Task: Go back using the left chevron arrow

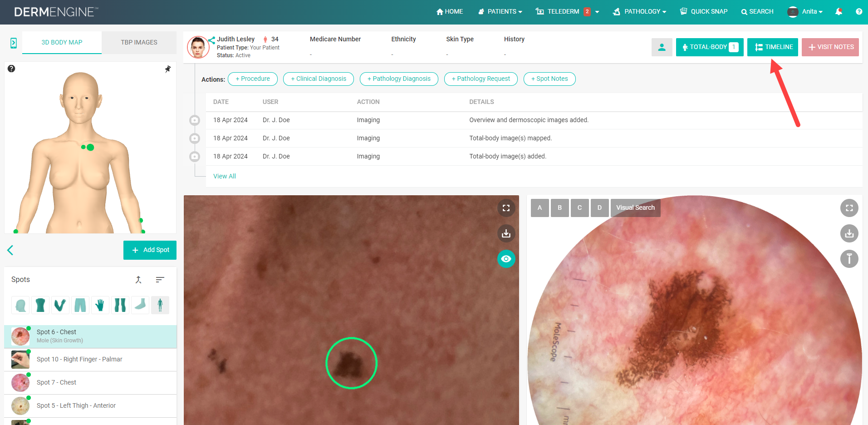Action: click(10, 250)
